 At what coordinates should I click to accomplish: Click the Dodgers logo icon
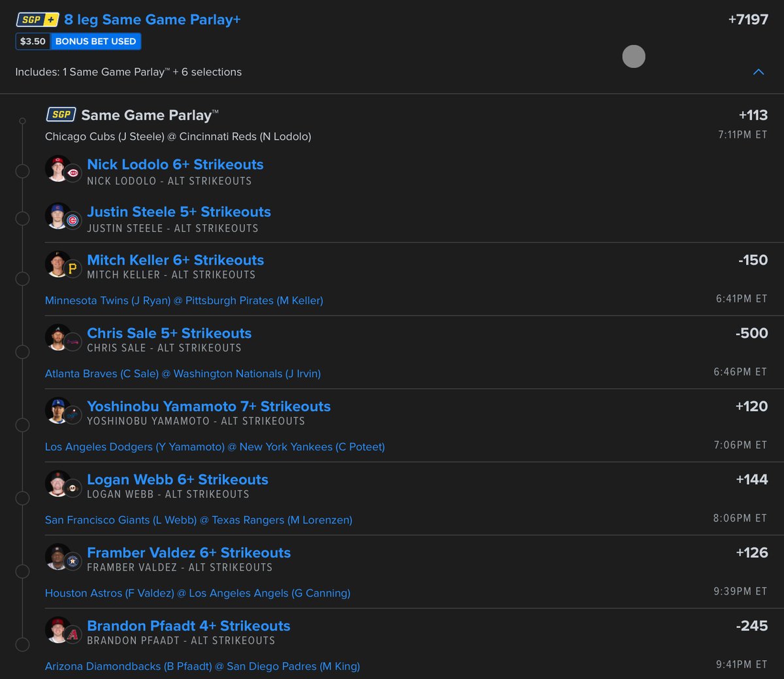pyautogui.click(x=73, y=415)
